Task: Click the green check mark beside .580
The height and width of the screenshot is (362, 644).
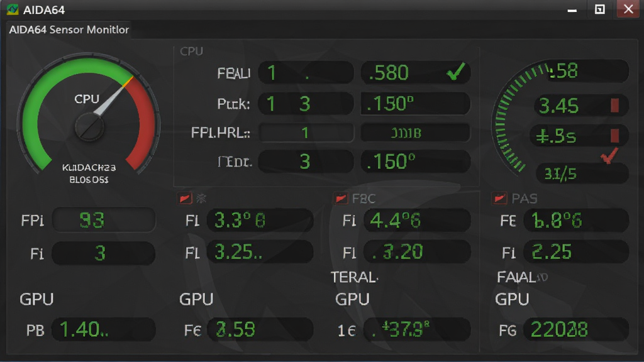Action: [x=456, y=72]
